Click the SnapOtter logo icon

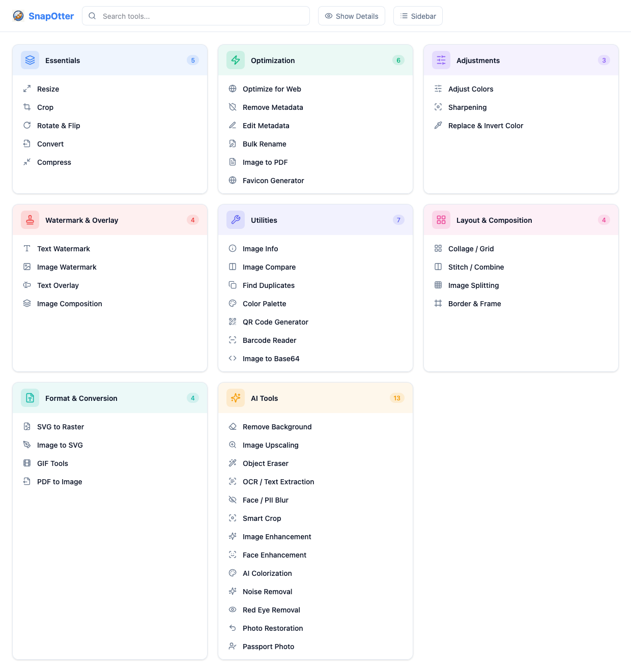[18, 16]
